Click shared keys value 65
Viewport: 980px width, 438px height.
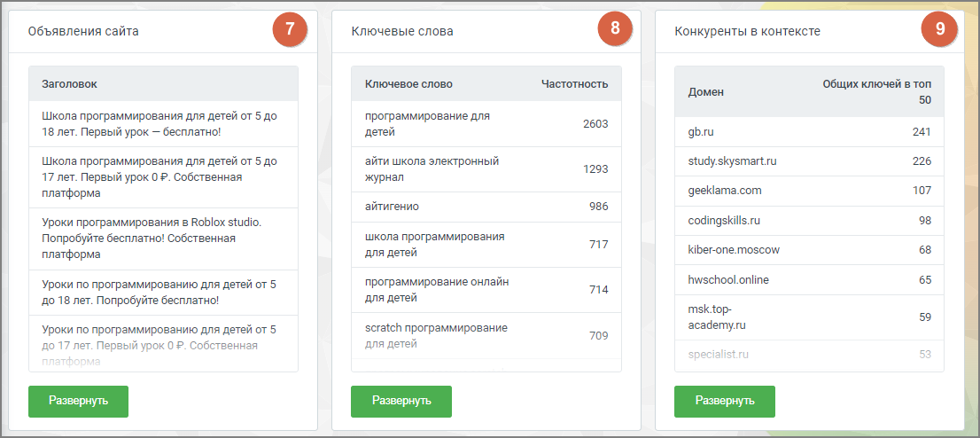(924, 279)
